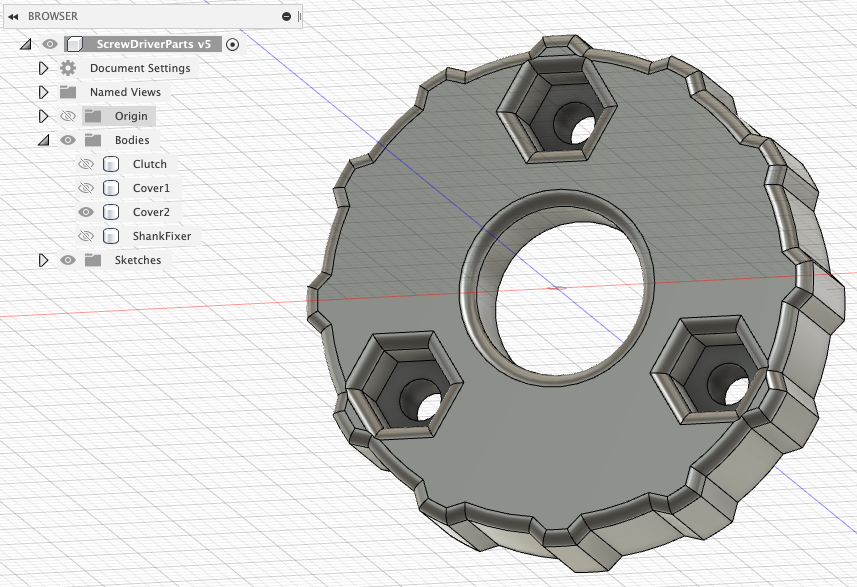857x587 pixels.
Task: Toggle visibility of ScrewDriverParts v5 root
Action: pos(50,44)
